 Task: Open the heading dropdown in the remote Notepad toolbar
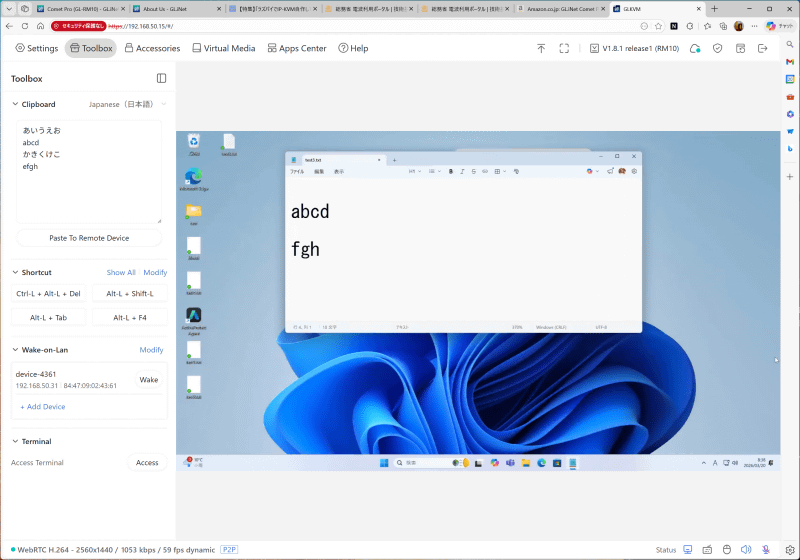(414, 171)
